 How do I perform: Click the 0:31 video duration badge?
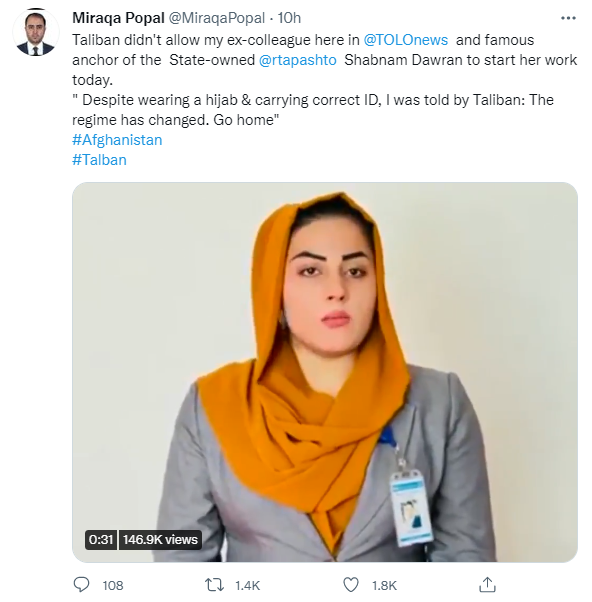point(101,540)
